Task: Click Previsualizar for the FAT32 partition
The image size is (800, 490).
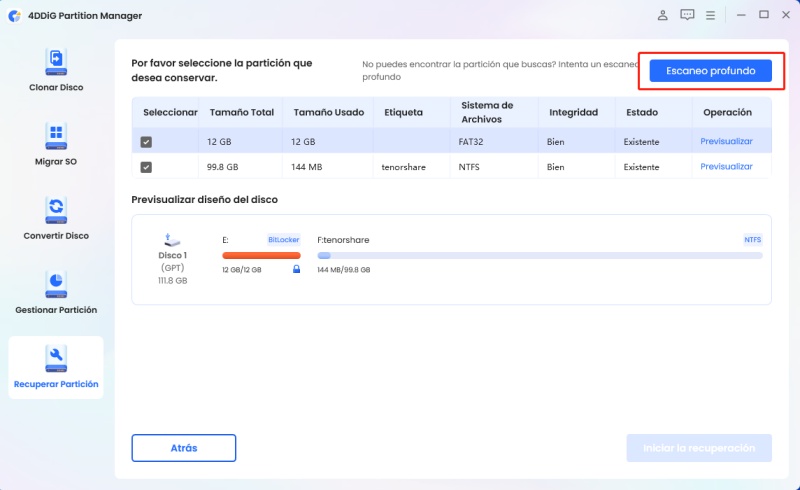Action: tap(726, 142)
